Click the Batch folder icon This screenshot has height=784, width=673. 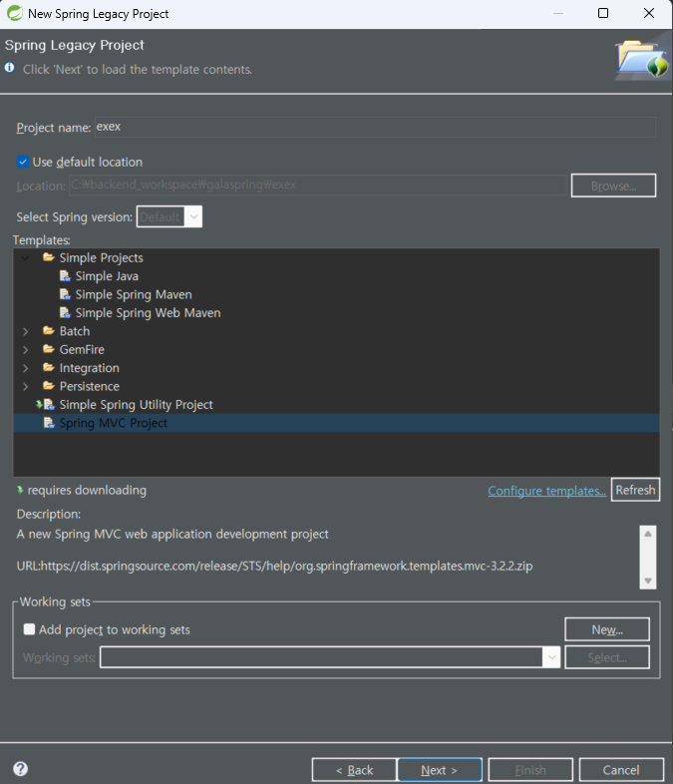(x=49, y=330)
